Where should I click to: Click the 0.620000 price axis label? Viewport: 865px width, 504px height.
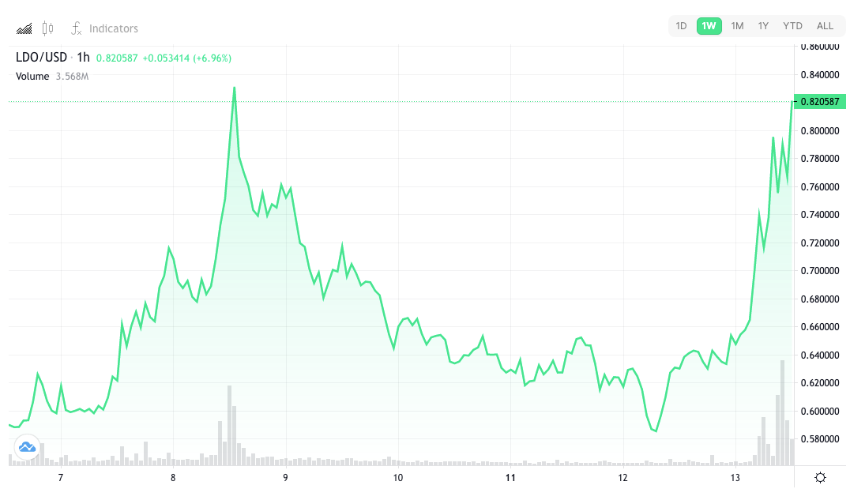click(820, 383)
